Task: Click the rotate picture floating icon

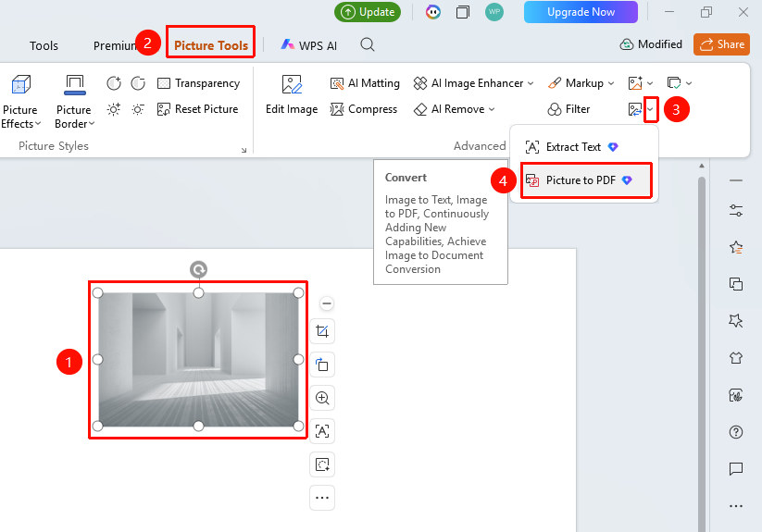Action: click(x=322, y=365)
